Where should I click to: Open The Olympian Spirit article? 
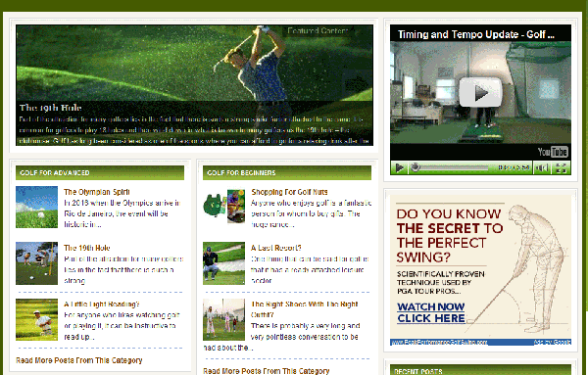click(97, 192)
